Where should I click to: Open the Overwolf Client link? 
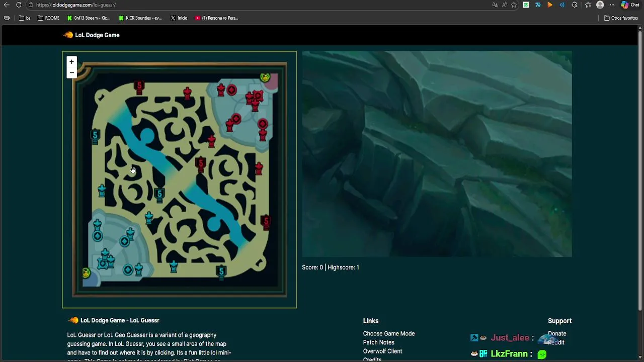(x=382, y=351)
